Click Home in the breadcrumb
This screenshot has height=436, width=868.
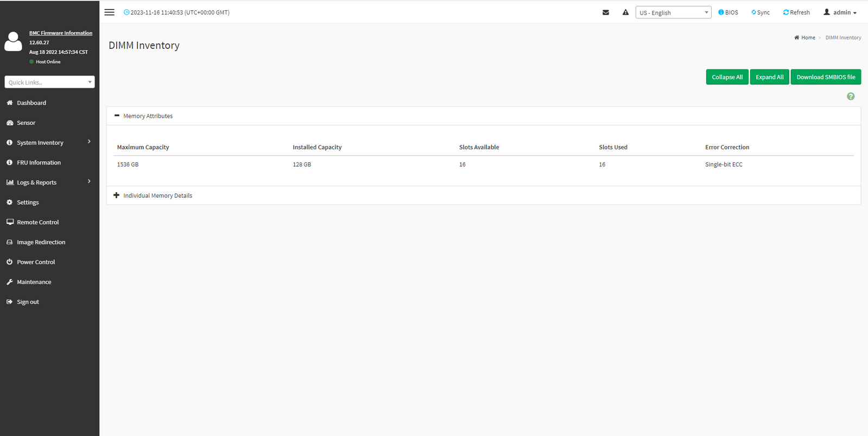808,37
